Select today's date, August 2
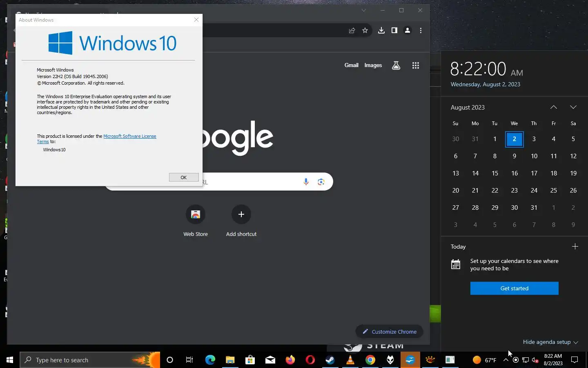Image resolution: width=588 pixels, height=368 pixels. (514, 139)
